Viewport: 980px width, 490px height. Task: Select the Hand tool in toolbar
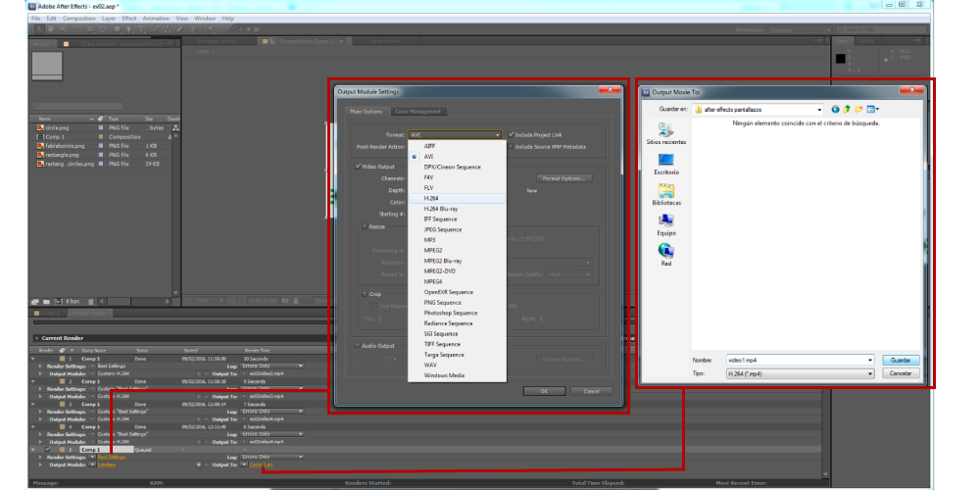pyautogui.click(x=51, y=28)
